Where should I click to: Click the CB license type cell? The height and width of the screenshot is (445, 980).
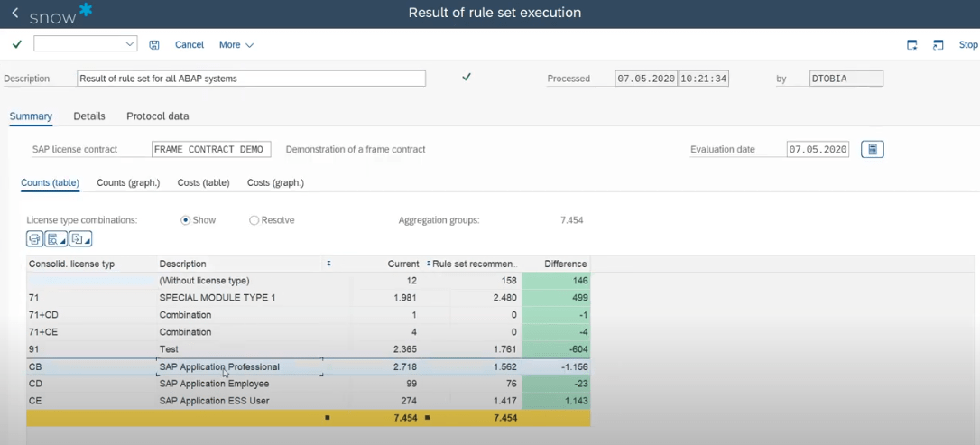point(91,366)
